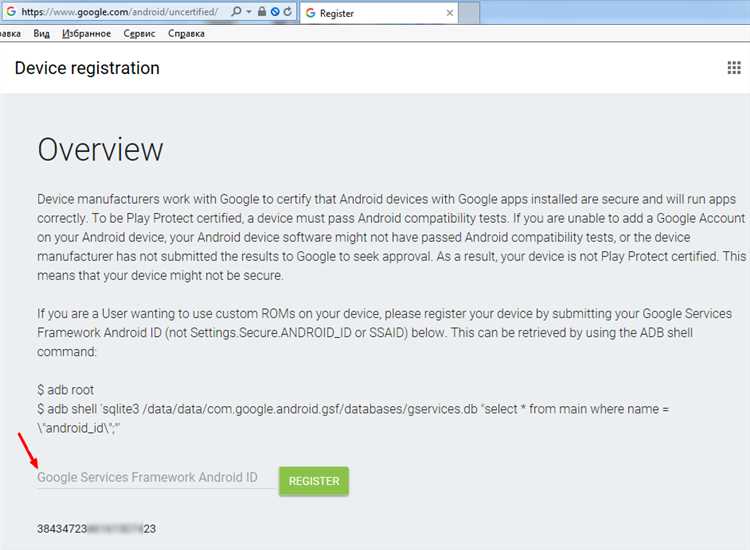Open the address bar dropdown arrow
This screenshot has height=550, width=750.
point(249,12)
